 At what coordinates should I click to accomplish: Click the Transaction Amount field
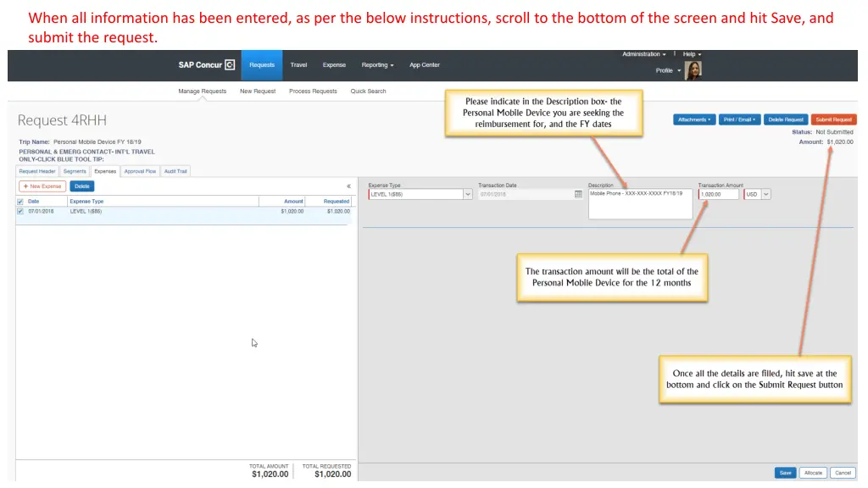(x=719, y=194)
